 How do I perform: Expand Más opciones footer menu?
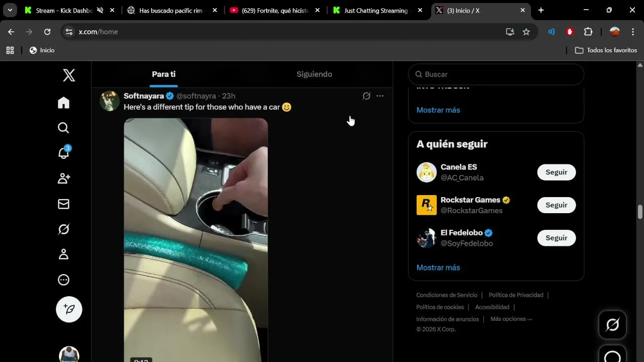(511, 319)
